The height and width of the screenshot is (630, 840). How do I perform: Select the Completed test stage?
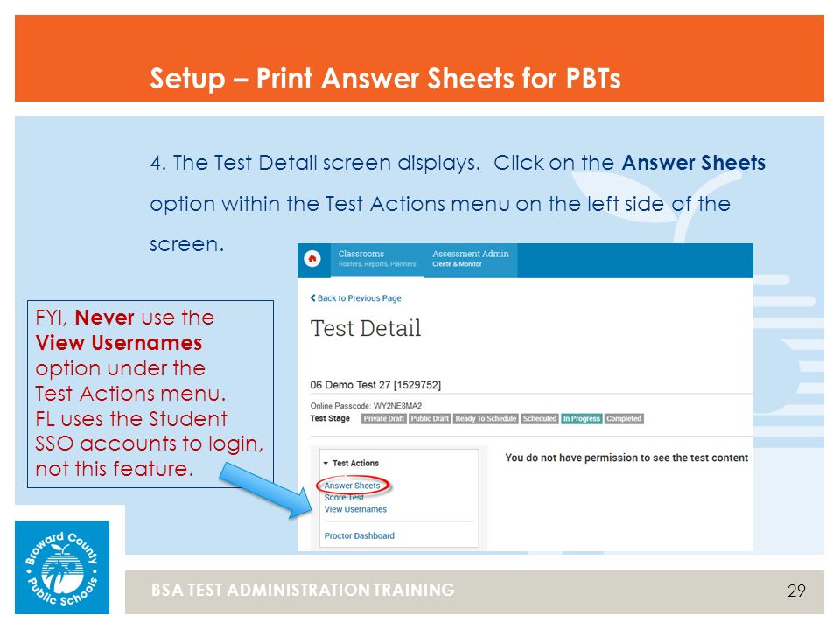click(x=624, y=419)
